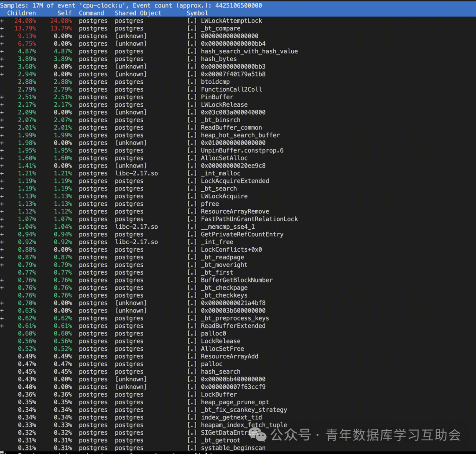Select the Shared Object column header

pos(138,13)
